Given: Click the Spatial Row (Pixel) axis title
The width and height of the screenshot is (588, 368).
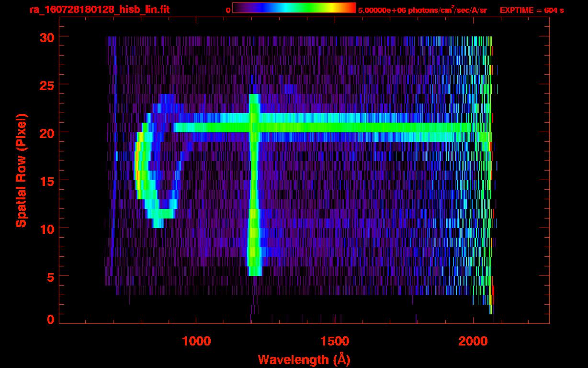Looking at the screenshot, I should (21, 171).
